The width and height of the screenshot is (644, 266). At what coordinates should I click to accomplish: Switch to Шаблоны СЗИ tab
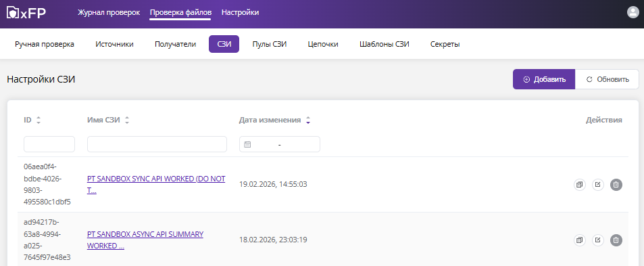tap(385, 44)
